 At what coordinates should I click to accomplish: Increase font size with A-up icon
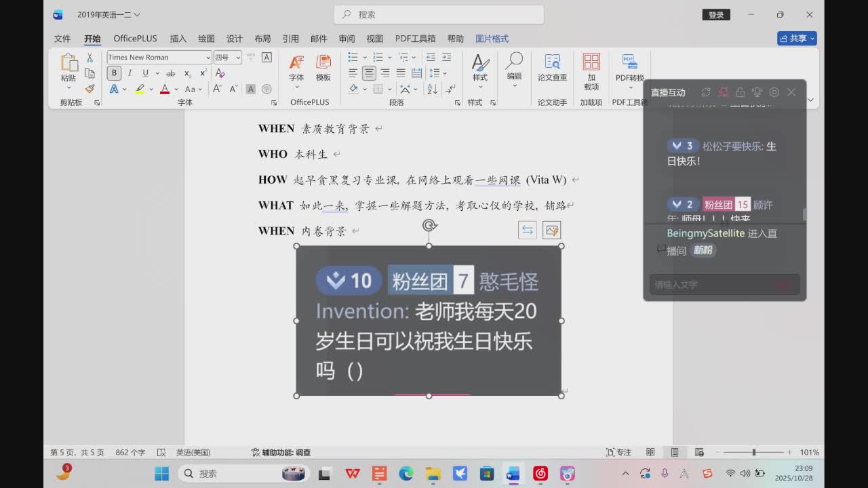tap(217, 89)
